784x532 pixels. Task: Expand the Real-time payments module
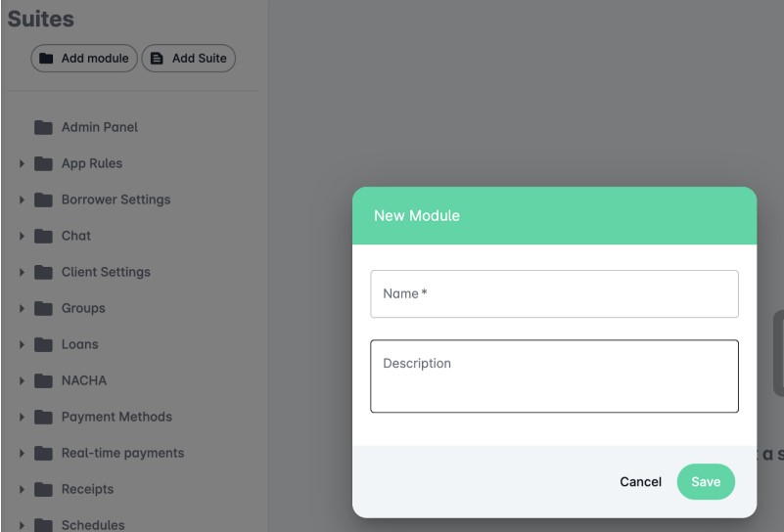[x=22, y=453]
